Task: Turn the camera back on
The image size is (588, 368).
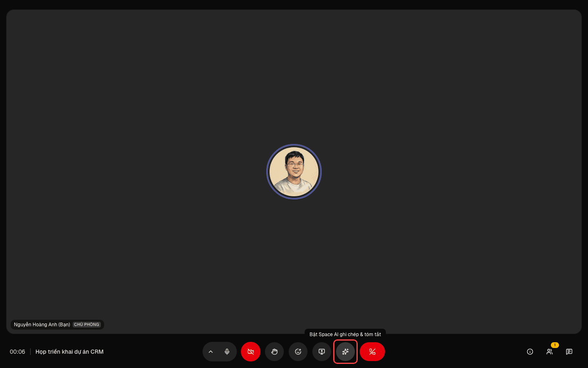Action: point(251,352)
